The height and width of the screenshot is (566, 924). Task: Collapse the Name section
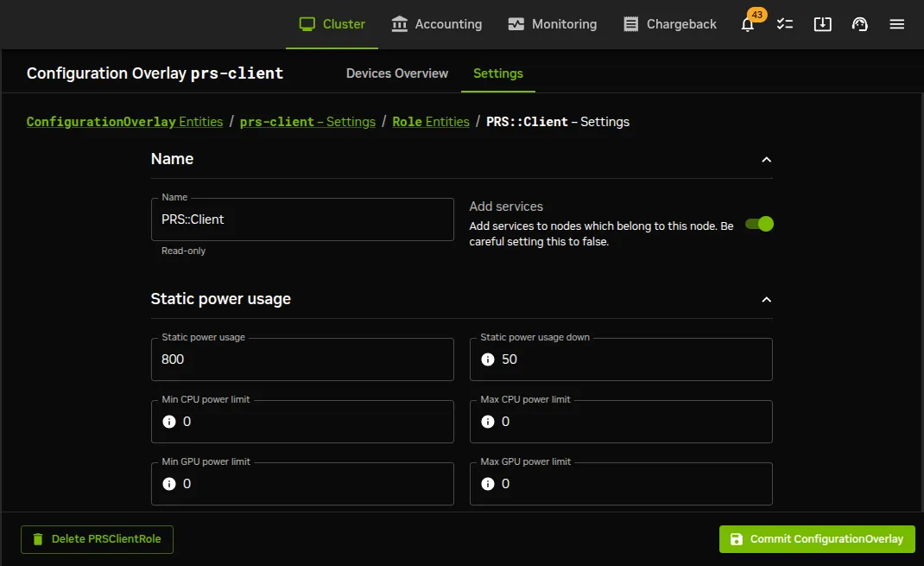coord(766,160)
